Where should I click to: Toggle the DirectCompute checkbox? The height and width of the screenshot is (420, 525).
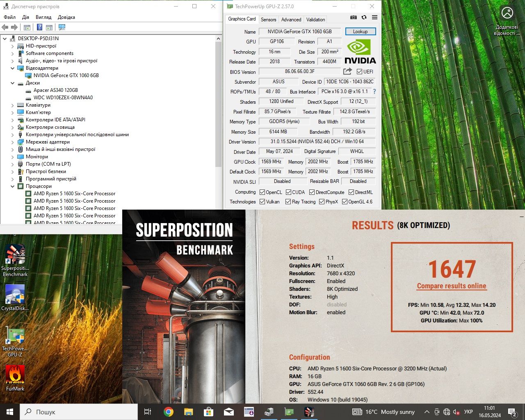pyautogui.click(x=312, y=192)
